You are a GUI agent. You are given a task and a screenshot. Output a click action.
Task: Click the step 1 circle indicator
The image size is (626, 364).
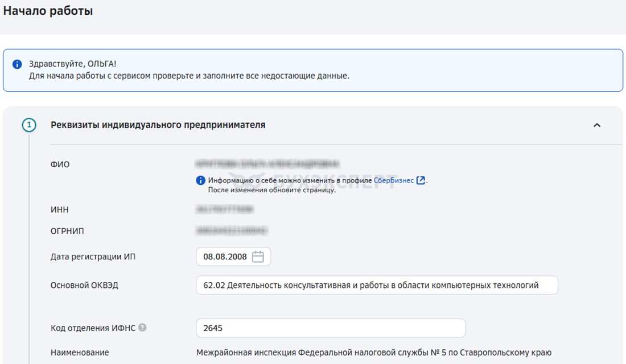point(29,125)
